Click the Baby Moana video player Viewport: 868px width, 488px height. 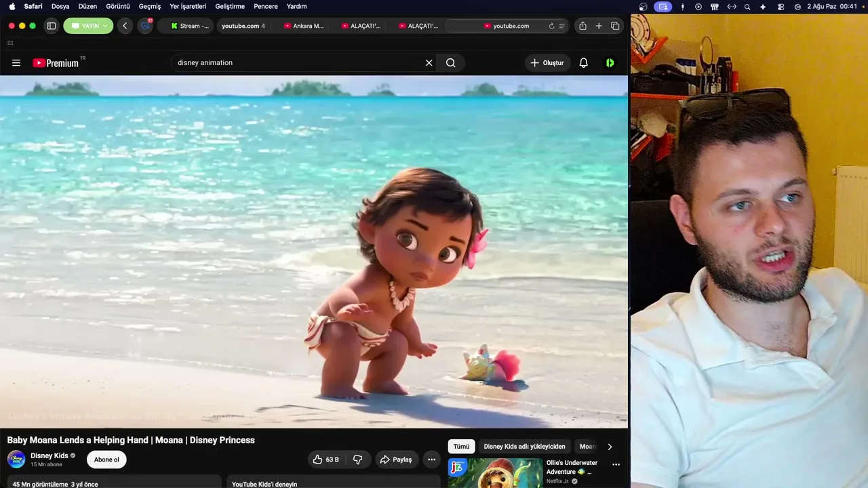click(x=314, y=252)
